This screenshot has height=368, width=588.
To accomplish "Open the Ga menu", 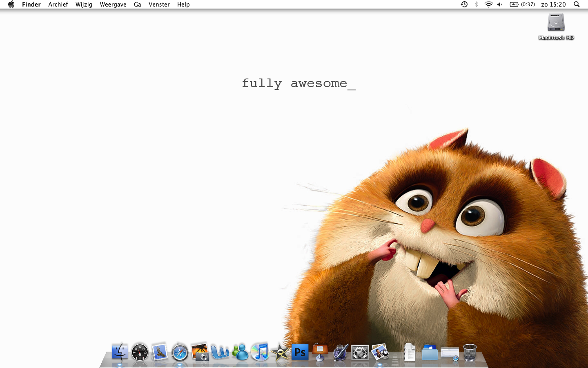I will coord(138,4).
